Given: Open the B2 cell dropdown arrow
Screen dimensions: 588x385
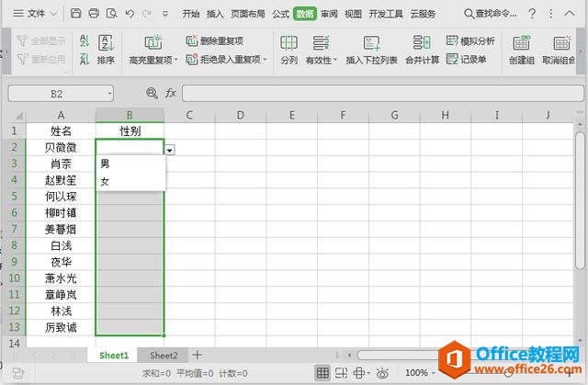Looking at the screenshot, I should click(169, 151).
